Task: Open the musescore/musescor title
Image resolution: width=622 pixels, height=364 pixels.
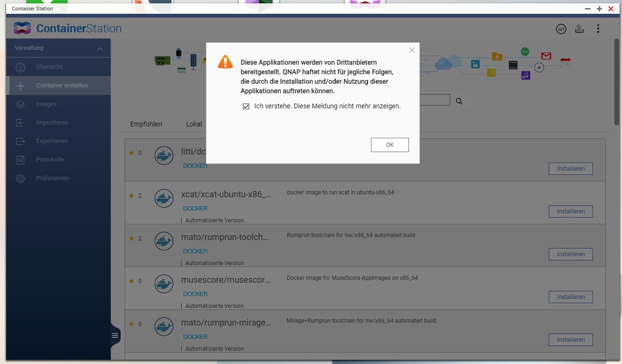Action: click(226, 280)
